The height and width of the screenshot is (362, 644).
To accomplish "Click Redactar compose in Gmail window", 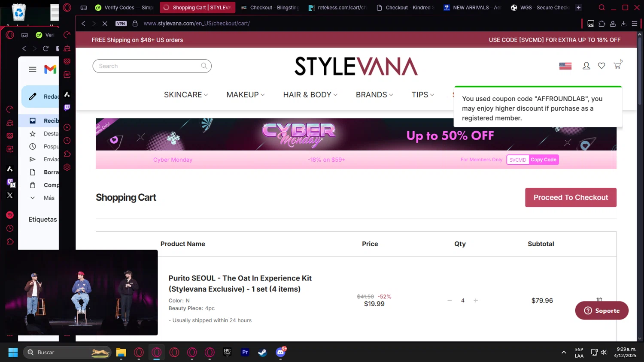I will [x=40, y=97].
